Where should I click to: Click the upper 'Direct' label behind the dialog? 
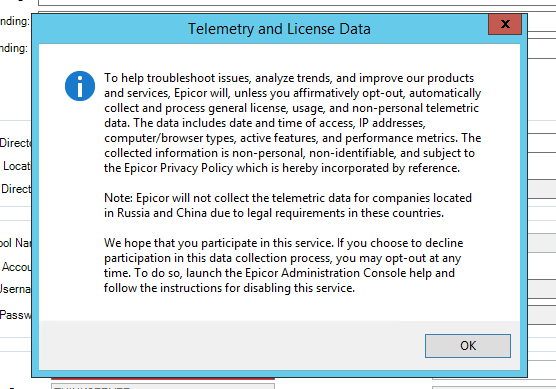pyautogui.click(x=16, y=143)
